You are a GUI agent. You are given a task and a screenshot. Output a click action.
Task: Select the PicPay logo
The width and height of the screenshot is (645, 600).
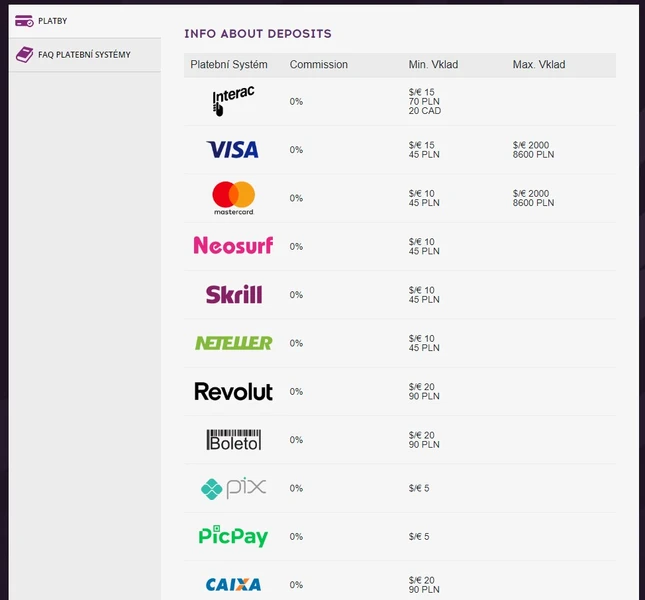pos(233,536)
